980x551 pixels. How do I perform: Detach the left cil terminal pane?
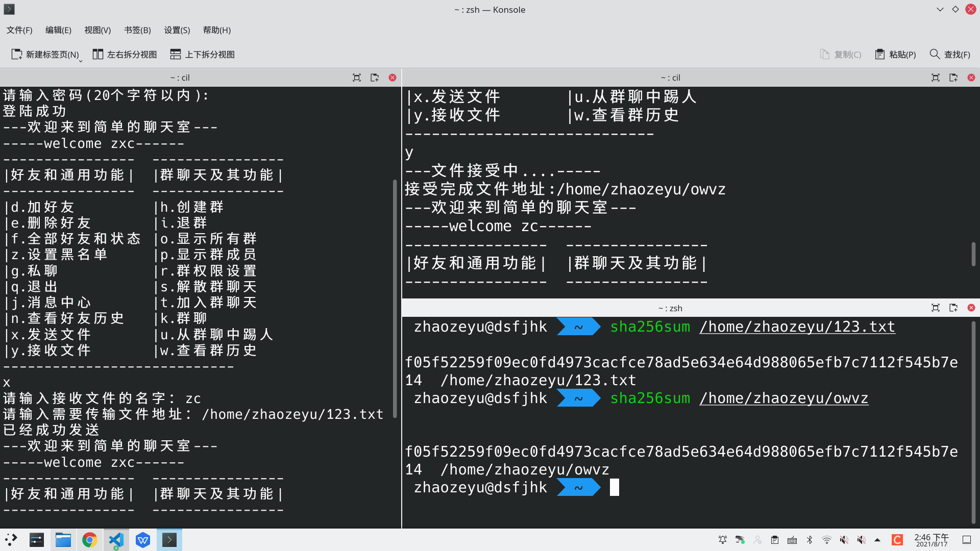(375, 78)
